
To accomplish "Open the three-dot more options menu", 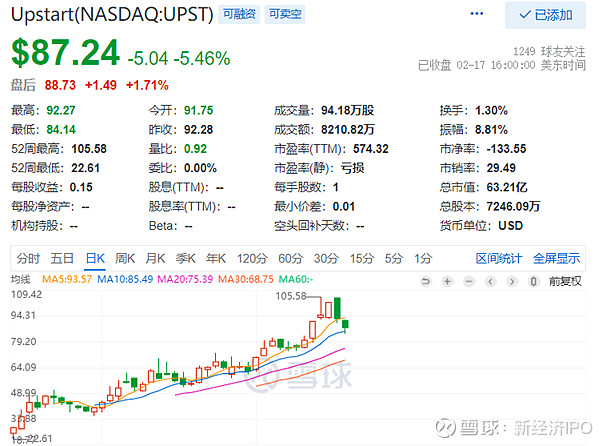I will pyautogui.click(x=476, y=14).
